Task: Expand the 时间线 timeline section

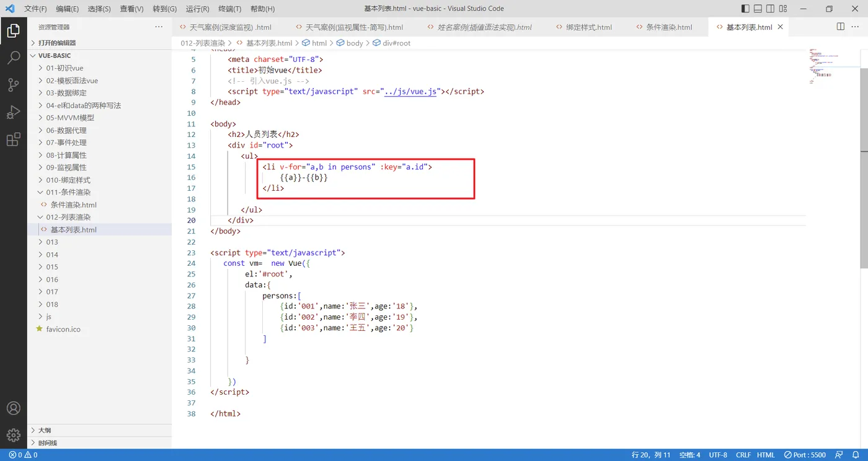Action: [99, 443]
